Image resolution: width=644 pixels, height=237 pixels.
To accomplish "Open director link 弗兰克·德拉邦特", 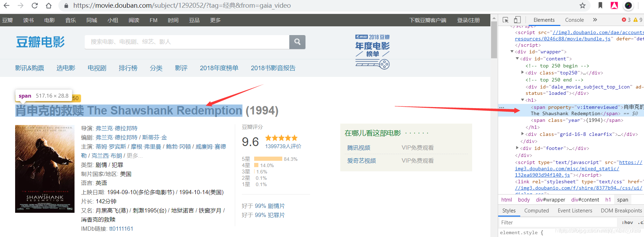I will 116,129.
